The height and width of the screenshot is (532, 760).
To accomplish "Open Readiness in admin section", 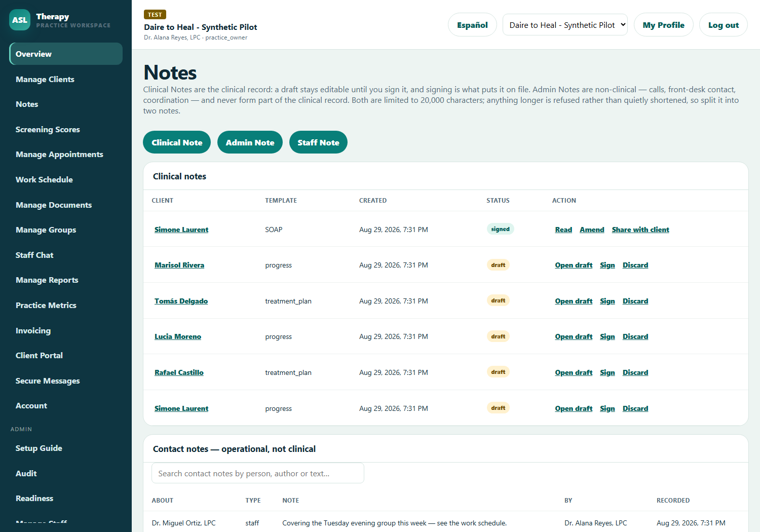I will pos(66,498).
